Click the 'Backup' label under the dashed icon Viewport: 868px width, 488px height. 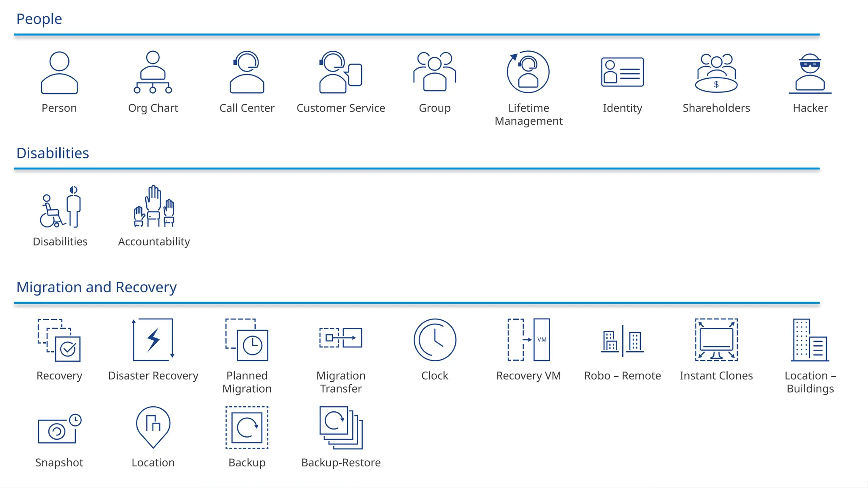(247, 463)
